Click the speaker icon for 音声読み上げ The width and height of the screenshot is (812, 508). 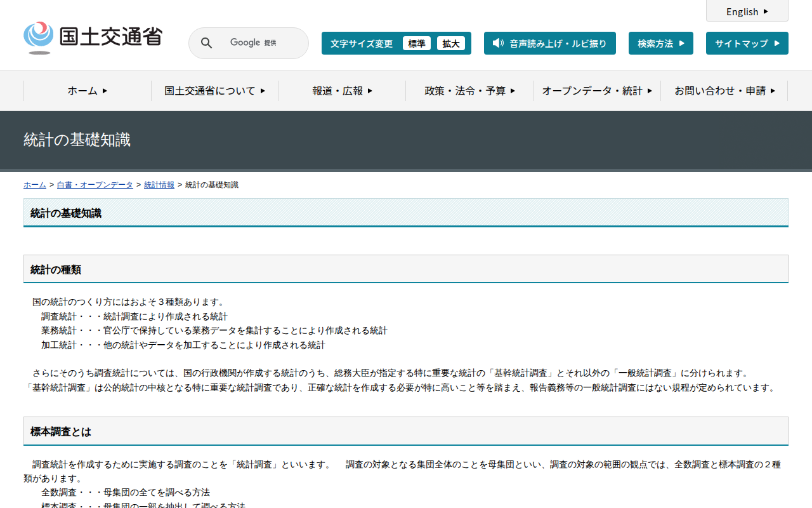(498, 43)
